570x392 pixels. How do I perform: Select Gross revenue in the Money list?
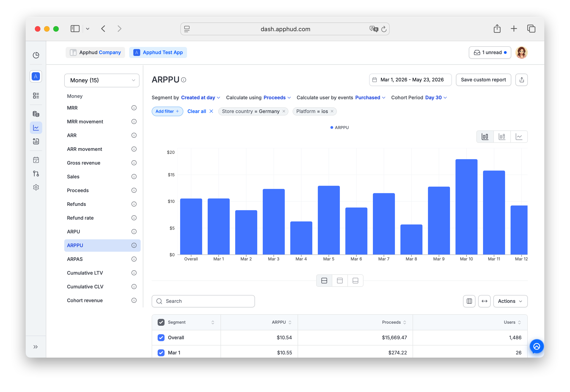(x=84, y=163)
